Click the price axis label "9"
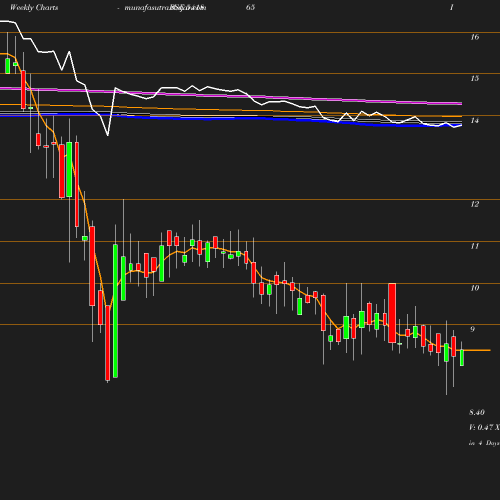This screenshot has height=500, width=500. coord(472,329)
